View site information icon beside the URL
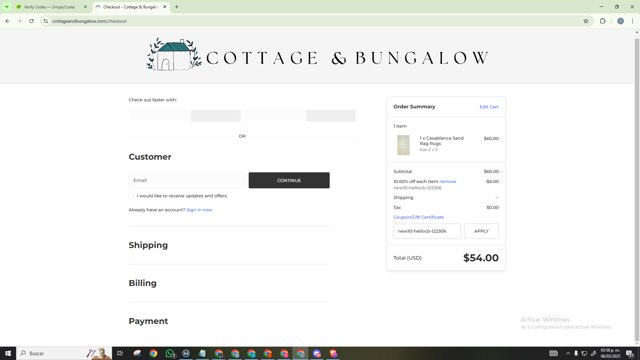 click(45, 21)
